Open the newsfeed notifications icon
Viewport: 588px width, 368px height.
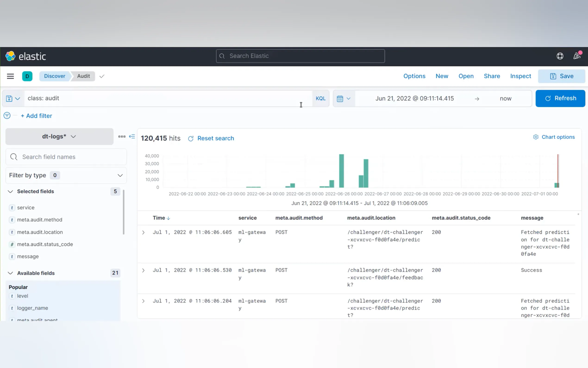pyautogui.click(x=577, y=56)
